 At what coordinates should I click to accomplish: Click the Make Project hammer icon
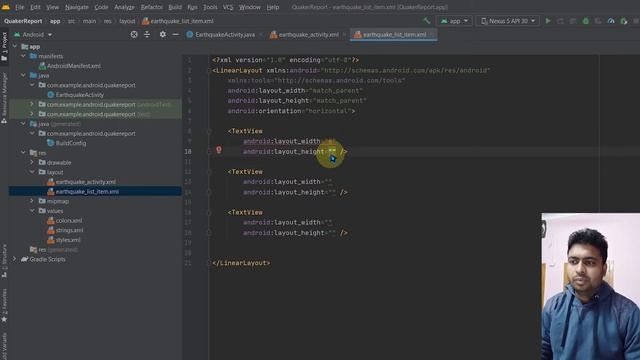pos(426,20)
